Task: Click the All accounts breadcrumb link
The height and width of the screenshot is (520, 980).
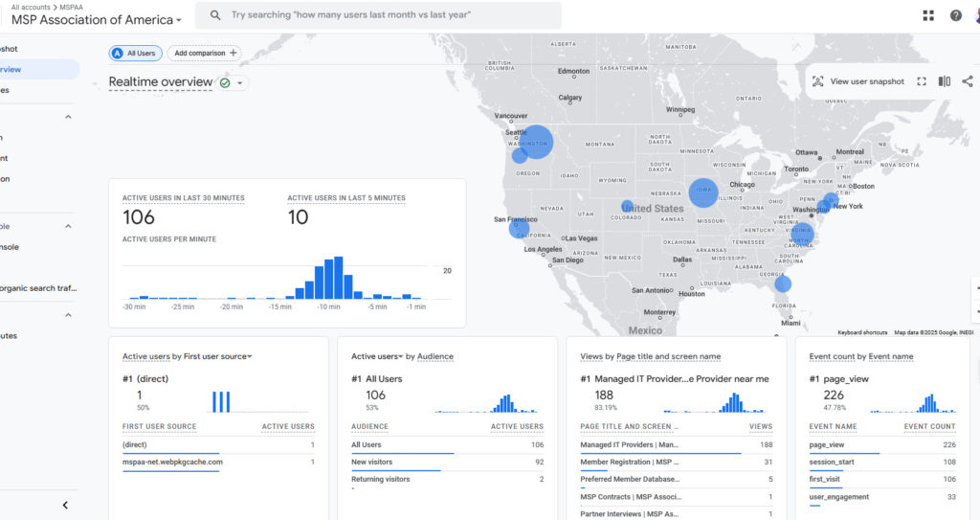Action: 31,7
